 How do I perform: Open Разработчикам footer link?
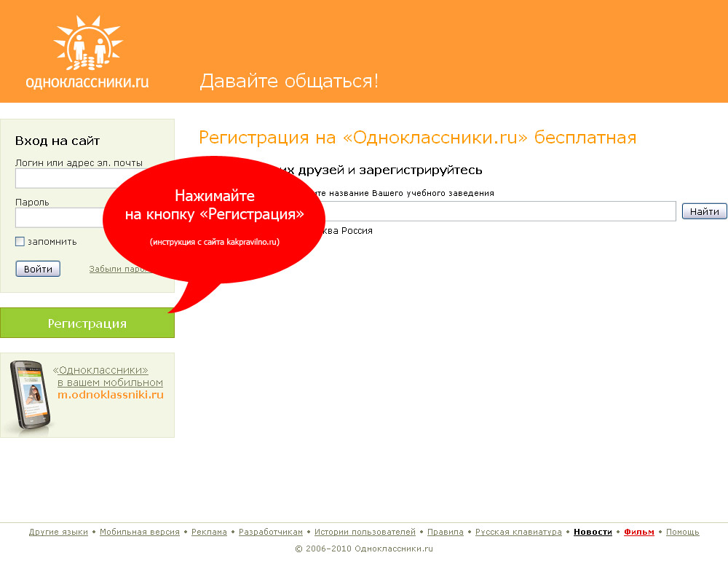pyautogui.click(x=271, y=532)
